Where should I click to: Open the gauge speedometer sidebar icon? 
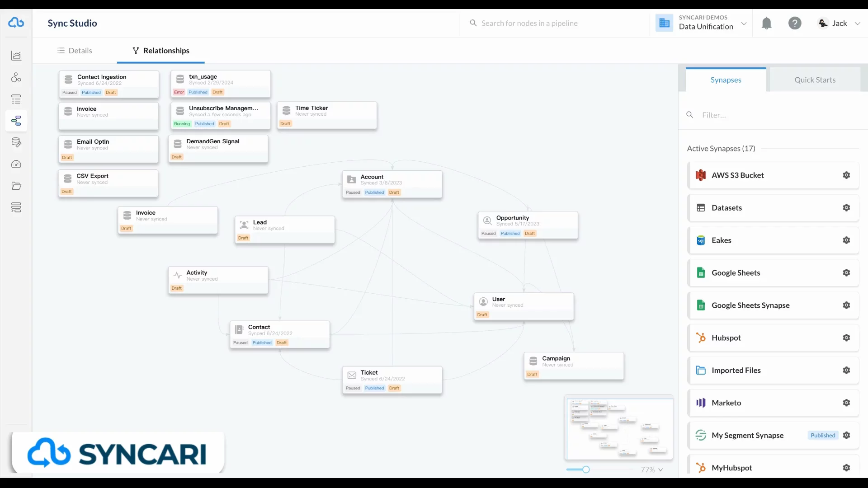point(16,164)
